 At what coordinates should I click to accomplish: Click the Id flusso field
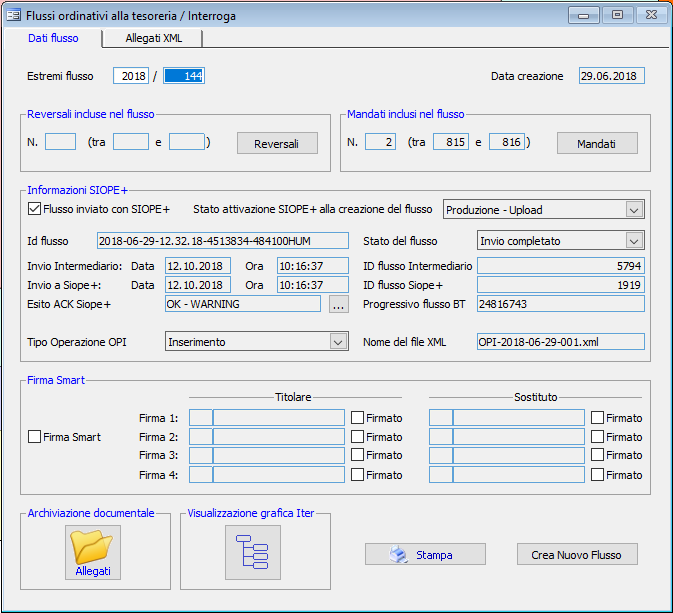[223, 241]
